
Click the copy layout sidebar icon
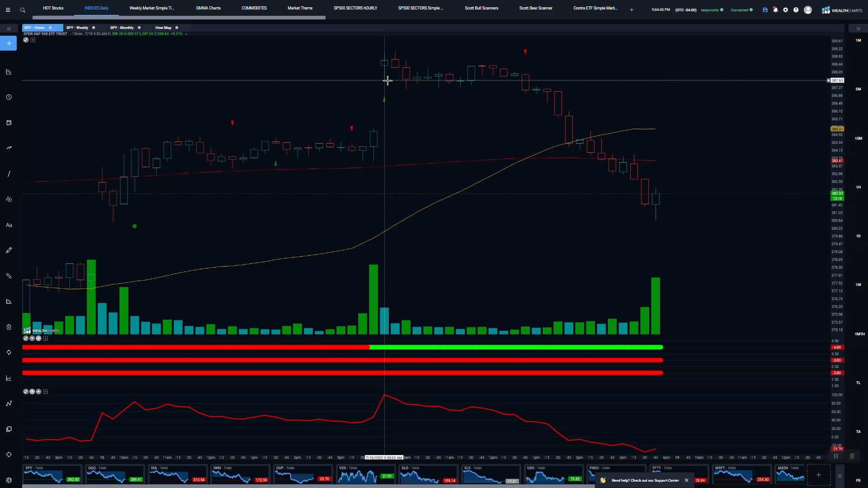[9, 429]
